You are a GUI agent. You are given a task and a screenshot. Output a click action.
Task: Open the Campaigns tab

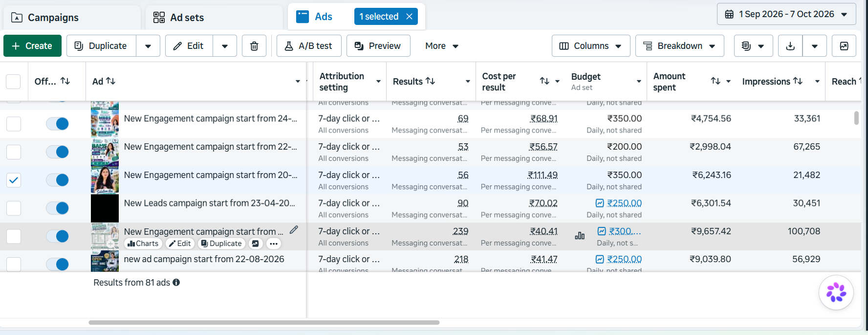tap(72, 18)
